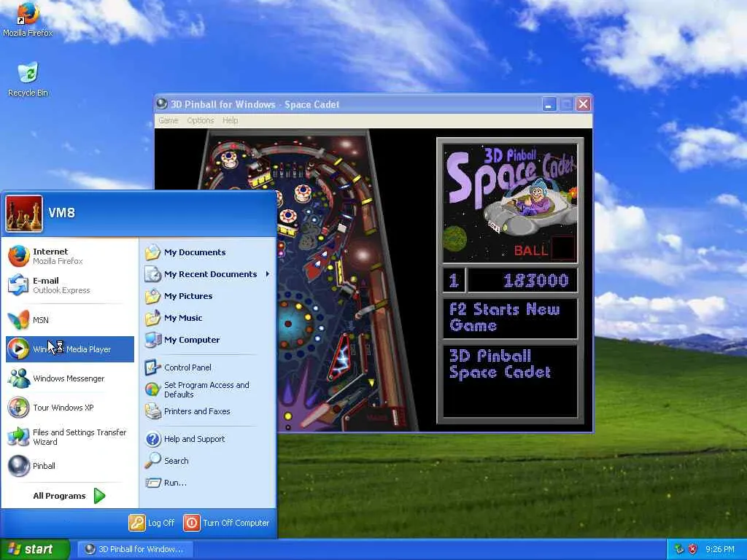747x560 pixels.
Task: Click the '3D Pinball Space Cadet' info box
Action: point(510,381)
